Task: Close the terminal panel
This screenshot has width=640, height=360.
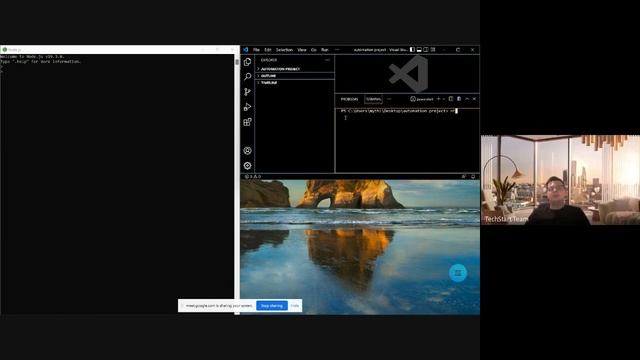Action: (474, 99)
